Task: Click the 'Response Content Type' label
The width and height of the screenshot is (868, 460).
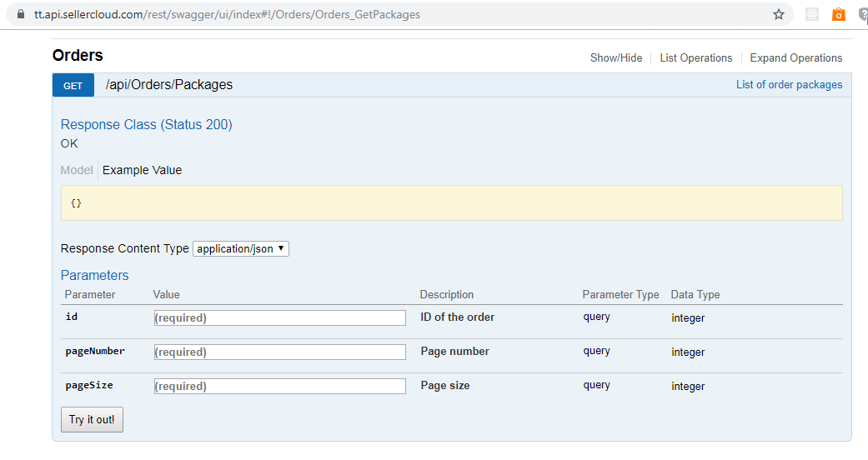Action: (124, 248)
